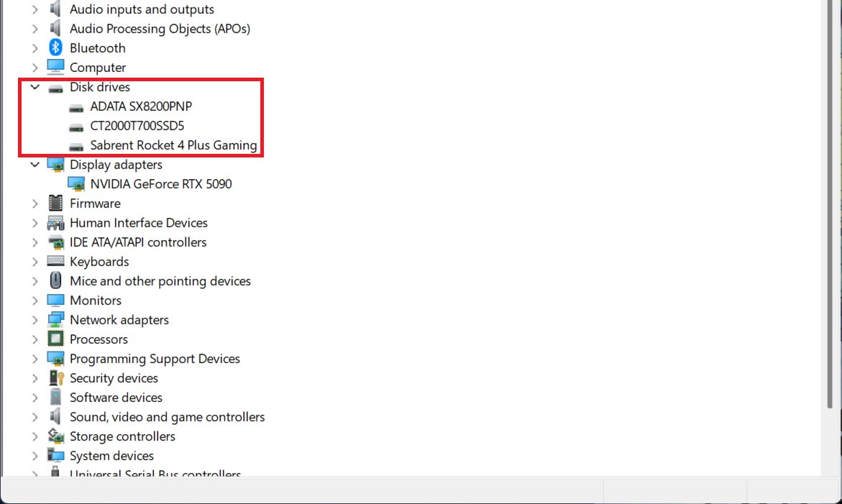842x504 pixels.
Task: Select Mice and other pointing devices label
Action: [x=160, y=280]
